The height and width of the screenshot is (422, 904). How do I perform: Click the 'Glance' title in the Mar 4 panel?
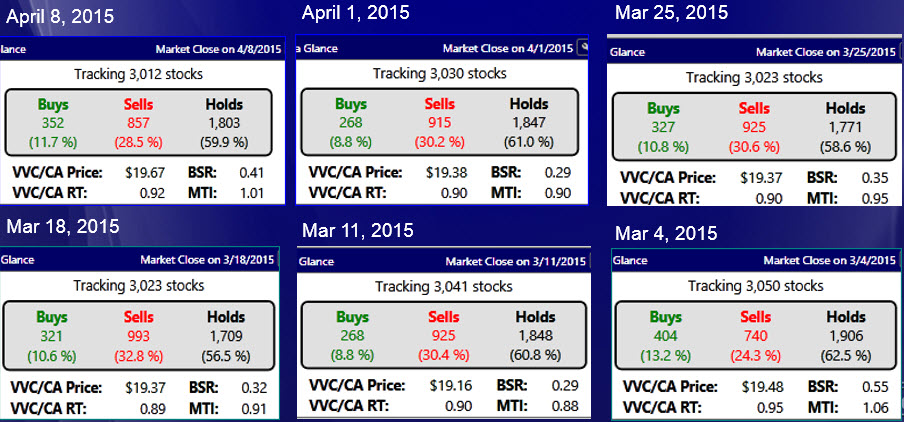629,261
